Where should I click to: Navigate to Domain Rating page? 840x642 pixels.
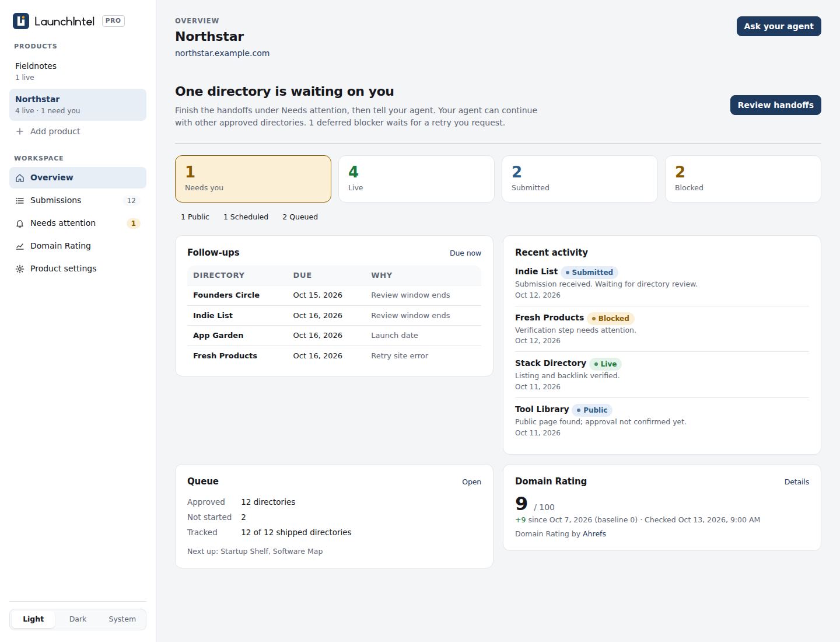click(78, 246)
